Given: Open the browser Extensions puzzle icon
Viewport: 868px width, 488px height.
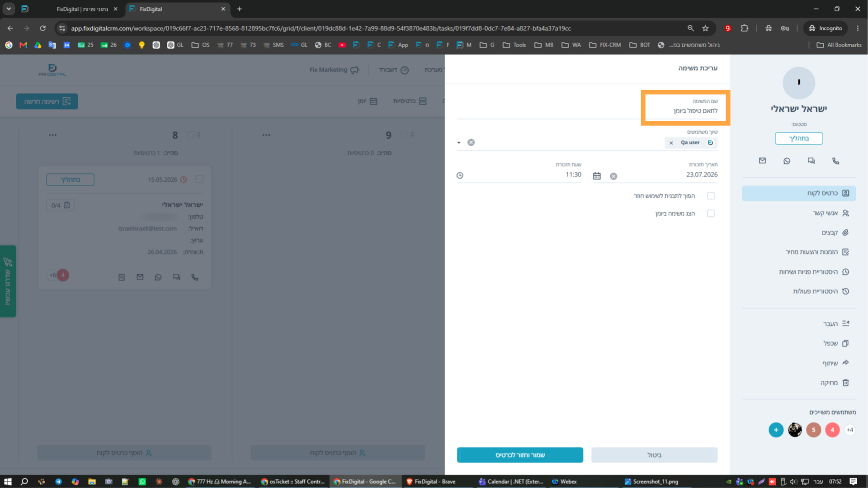Looking at the screenshot, I should [x=745, y=28].
